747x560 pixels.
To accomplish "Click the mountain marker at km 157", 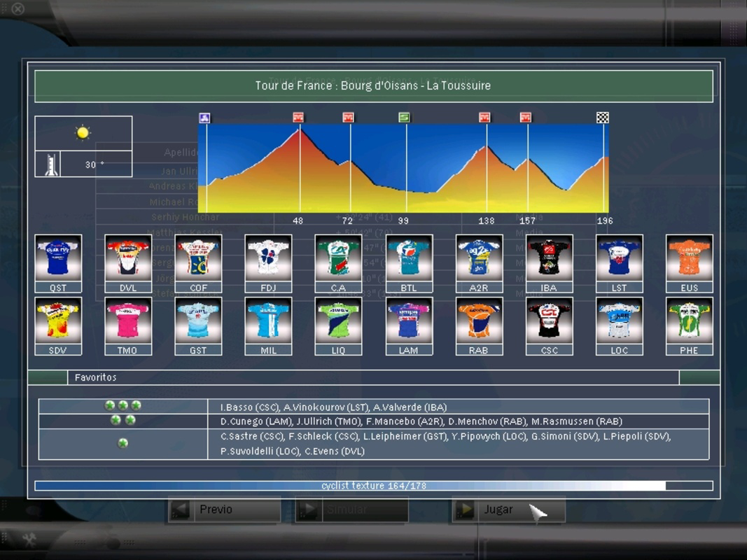I will 526,117.
